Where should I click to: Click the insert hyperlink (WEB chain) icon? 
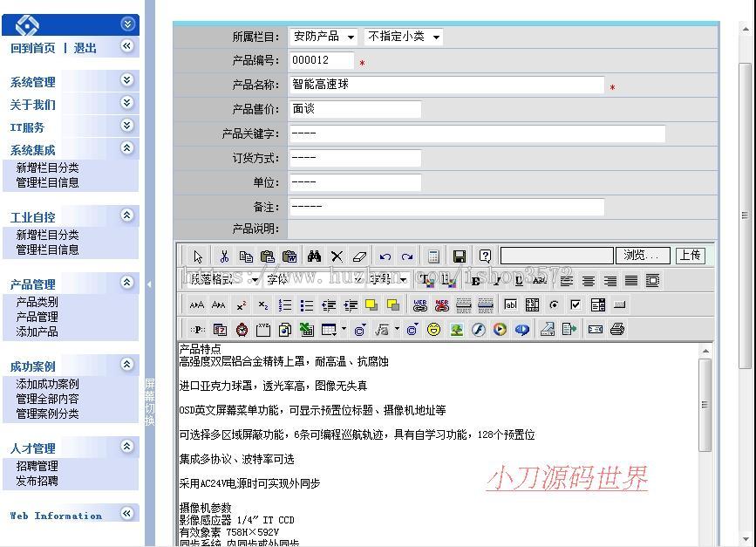[x=420, y=304]
